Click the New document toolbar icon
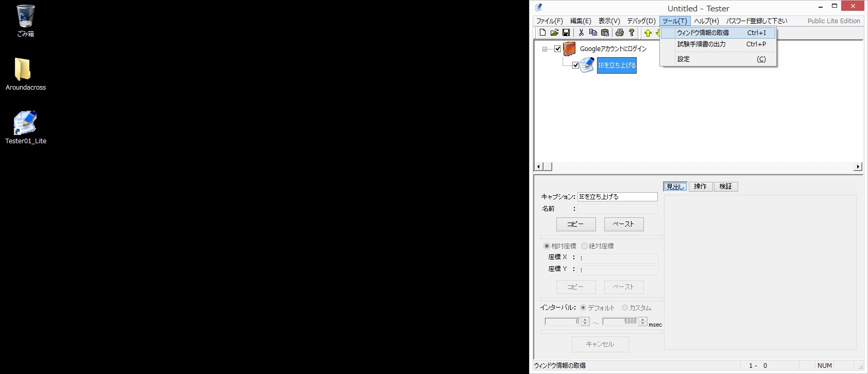 [542, 32]
